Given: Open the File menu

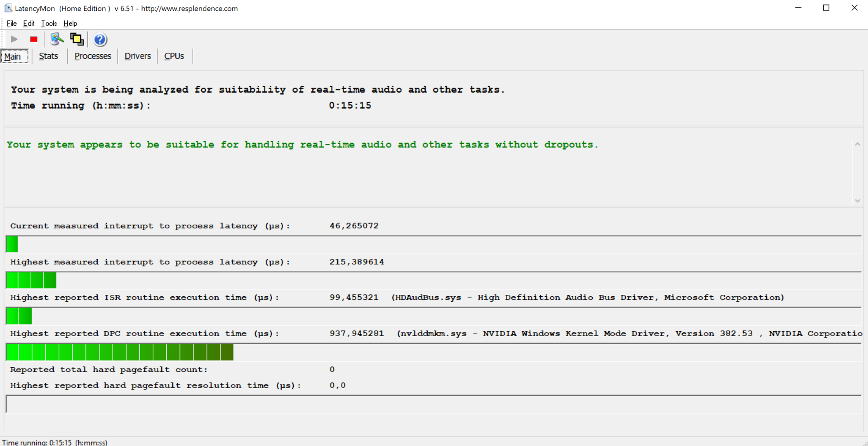Looking at the screenshot, I should click(x=12, y=24).
